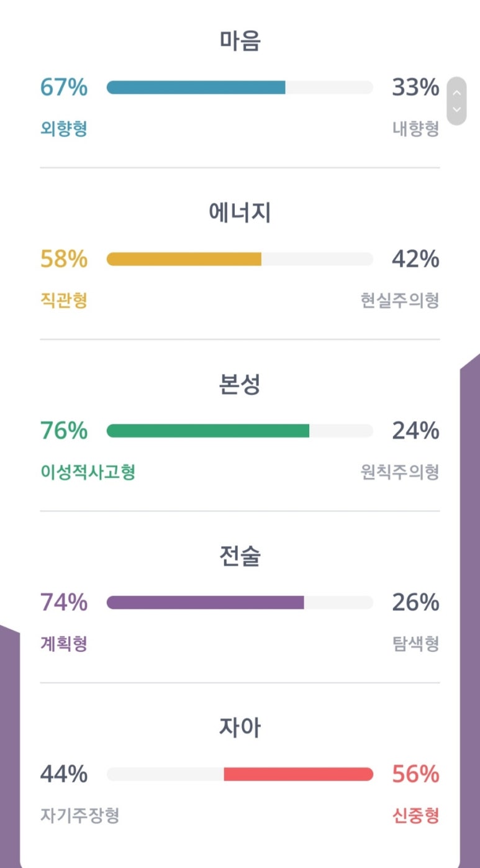Select the 자기주장형 label
Image resolution: width=480 pixels, height=868 pixels.
tap(79, 815)
